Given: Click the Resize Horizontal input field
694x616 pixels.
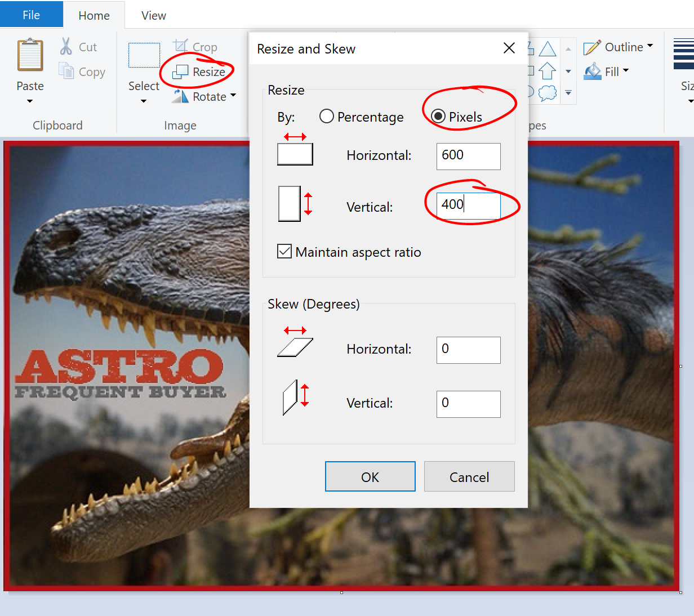Looking at the screenshot, I should 469,156.
